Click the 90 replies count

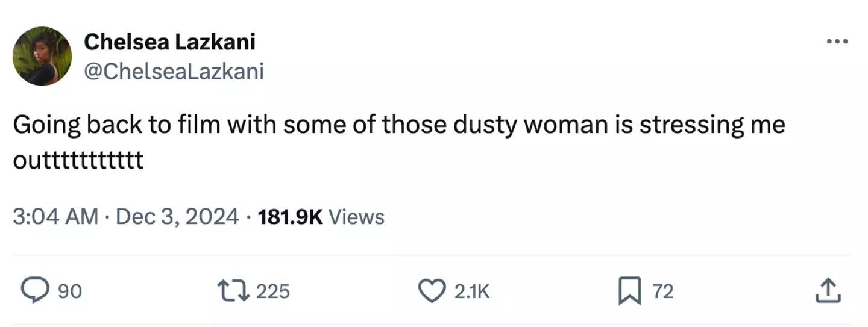point(70,291)
